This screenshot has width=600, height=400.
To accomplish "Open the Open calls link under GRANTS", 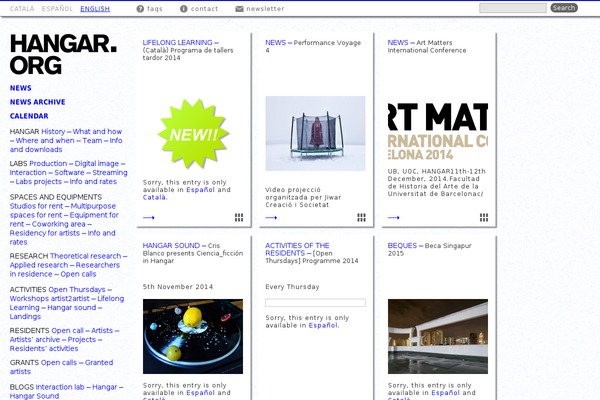I will click(59, 362).
